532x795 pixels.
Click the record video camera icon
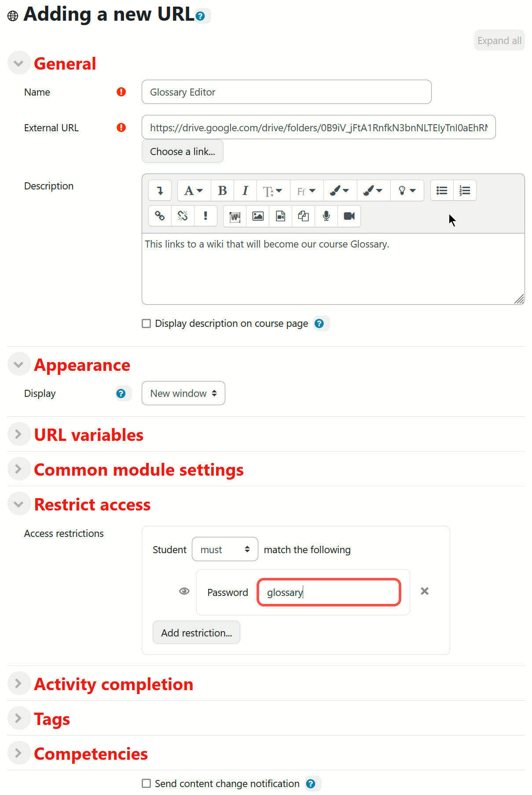click(x=349, y=216)
